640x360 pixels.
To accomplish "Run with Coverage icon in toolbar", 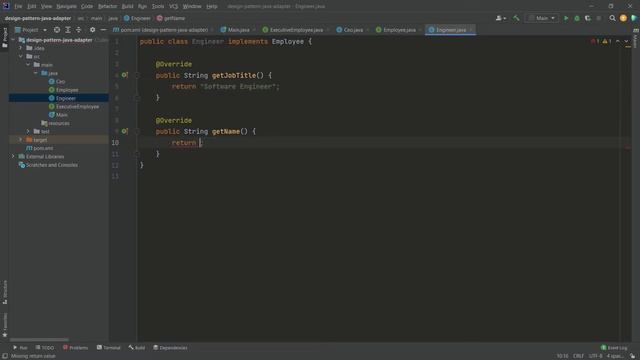I will [588, 18].
